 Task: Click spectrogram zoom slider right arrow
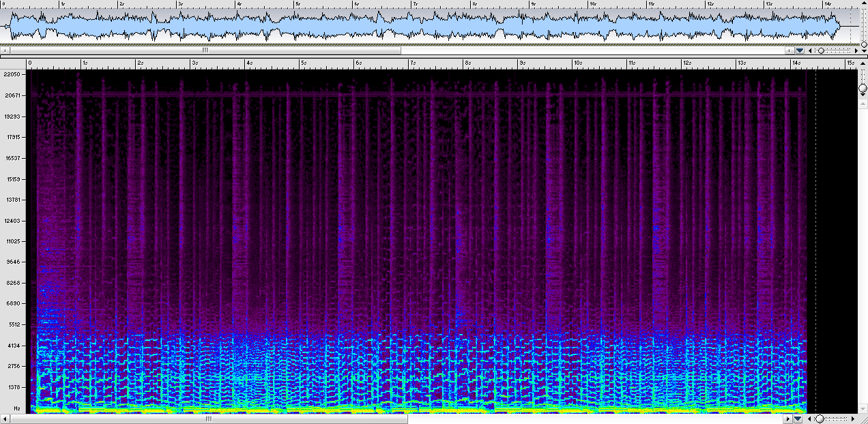click(x=853, y=419)
